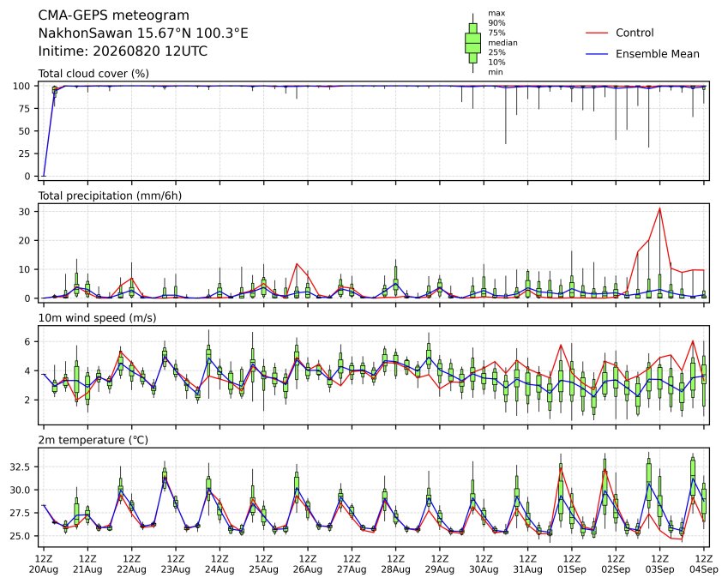This screenshot has width=728, height=584.
Task: Click the '12Z 28Aug' x-axis label
Action: [396, 564]
